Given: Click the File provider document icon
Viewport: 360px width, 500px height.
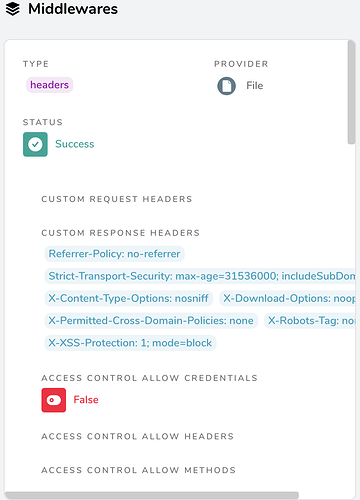Looking at the screenshot, I should tap(227, 86).
